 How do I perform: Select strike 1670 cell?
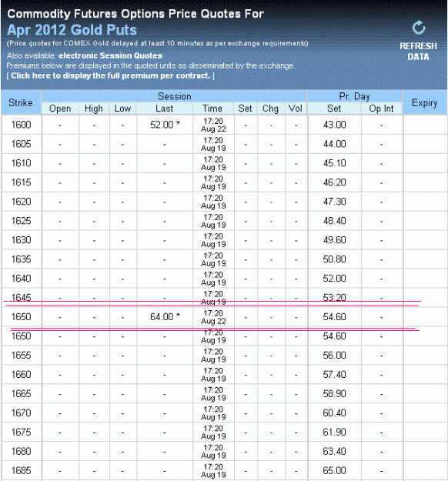click(22, 413)
